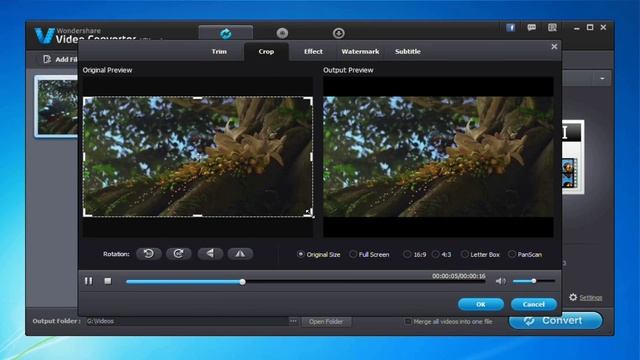
Task: Switch to the Trim tab
Action: point(219,51)
